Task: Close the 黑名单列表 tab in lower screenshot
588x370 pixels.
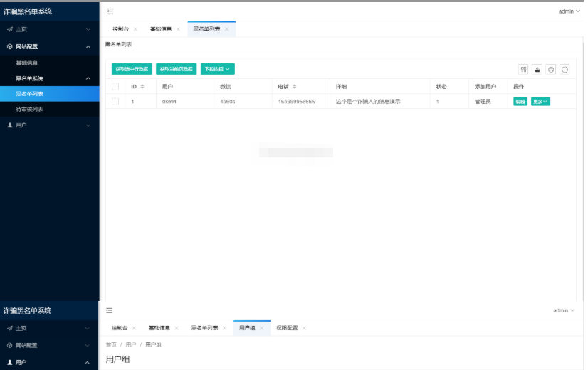Action: (x=224, y=328)
